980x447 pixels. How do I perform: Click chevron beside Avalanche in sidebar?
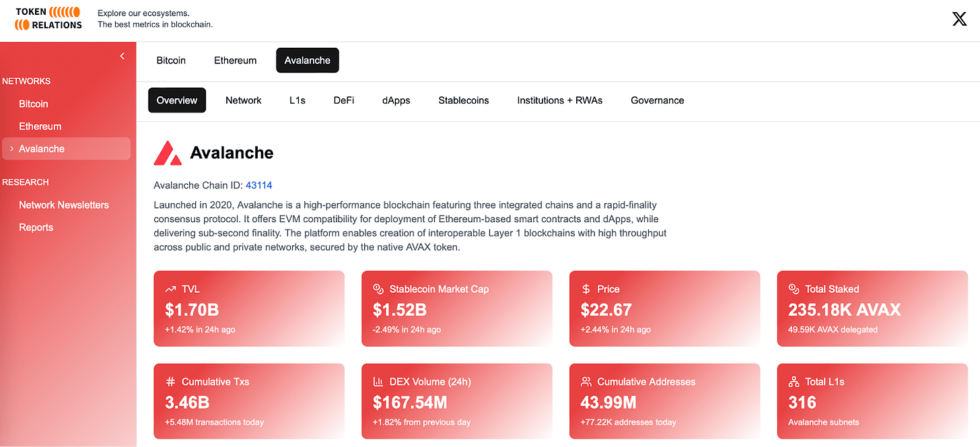11,149
